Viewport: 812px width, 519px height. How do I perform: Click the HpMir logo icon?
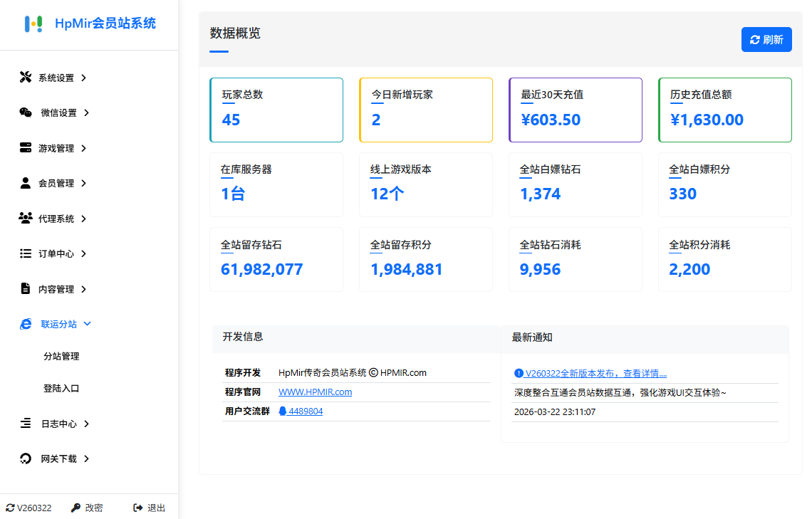click(33, 23)
